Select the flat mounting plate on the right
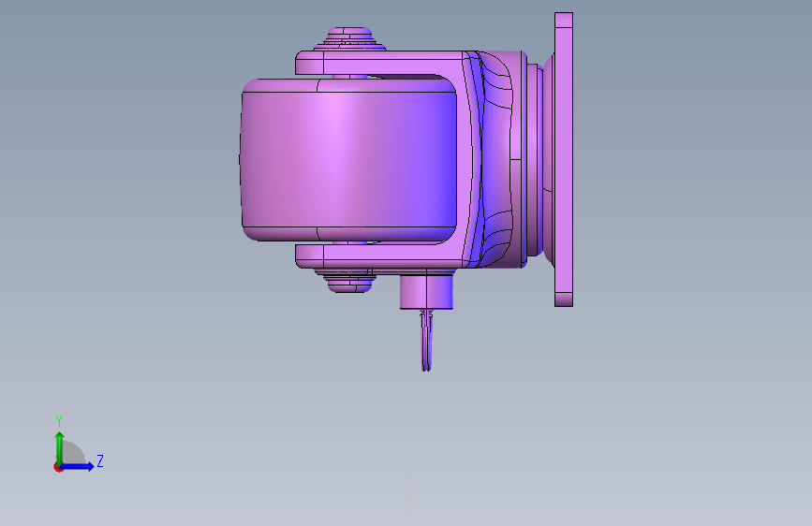 click(564, 159)
